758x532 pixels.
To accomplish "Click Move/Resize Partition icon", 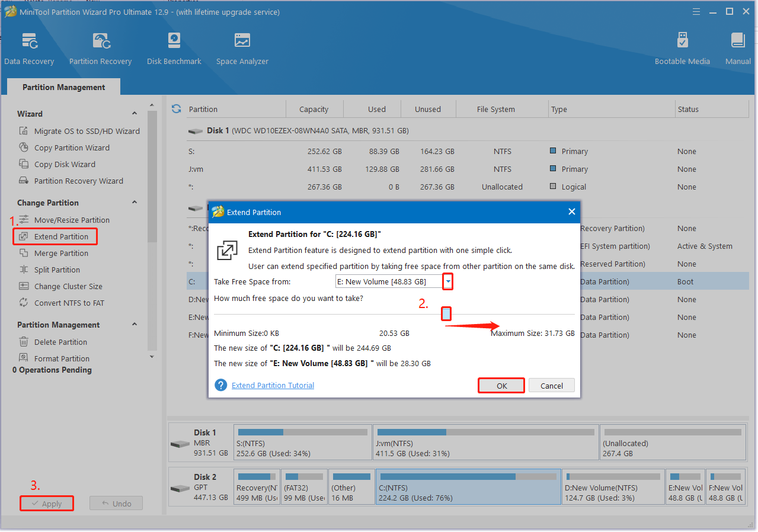I will (x=24, y=220).
